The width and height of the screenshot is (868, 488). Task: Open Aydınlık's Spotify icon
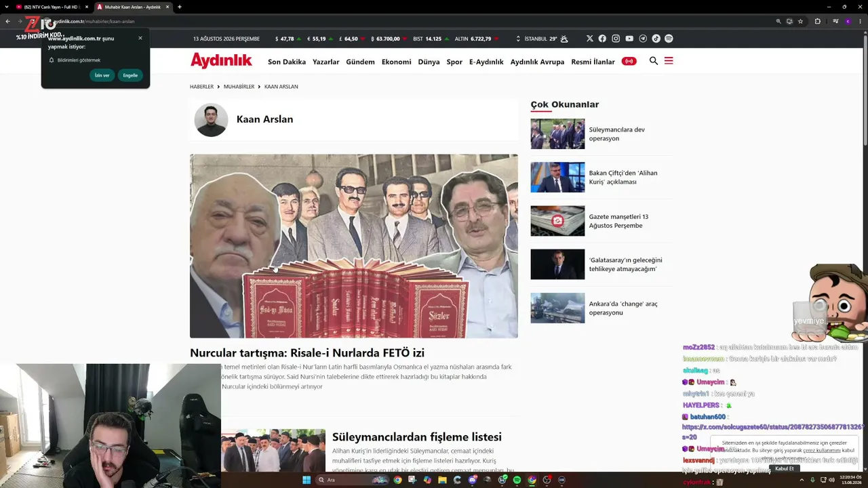click(x=669, y=39)
